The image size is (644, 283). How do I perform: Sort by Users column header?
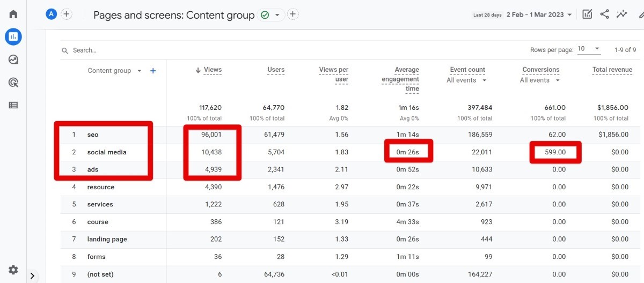point(276,70)
